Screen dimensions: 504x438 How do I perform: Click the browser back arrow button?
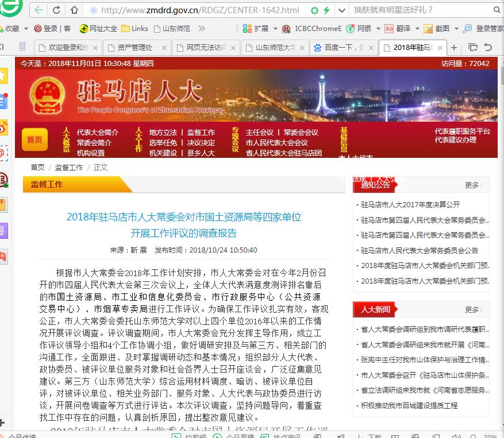39,10
